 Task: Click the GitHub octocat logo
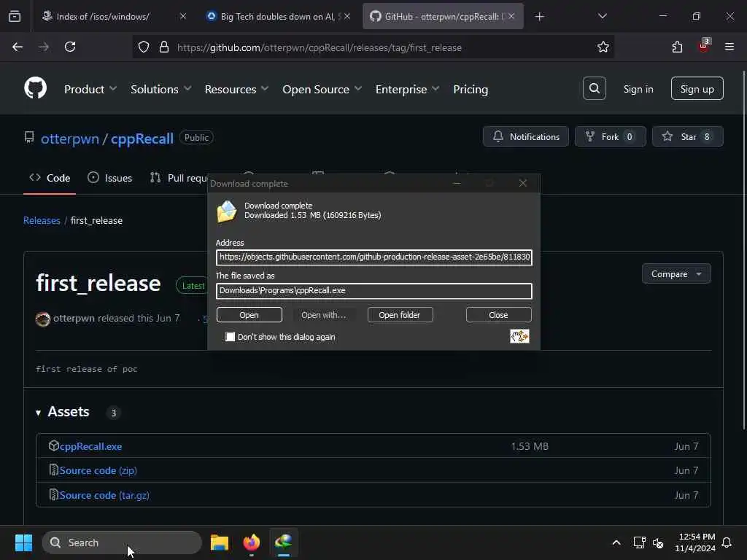pyautogui.click(x=35, y=88)
